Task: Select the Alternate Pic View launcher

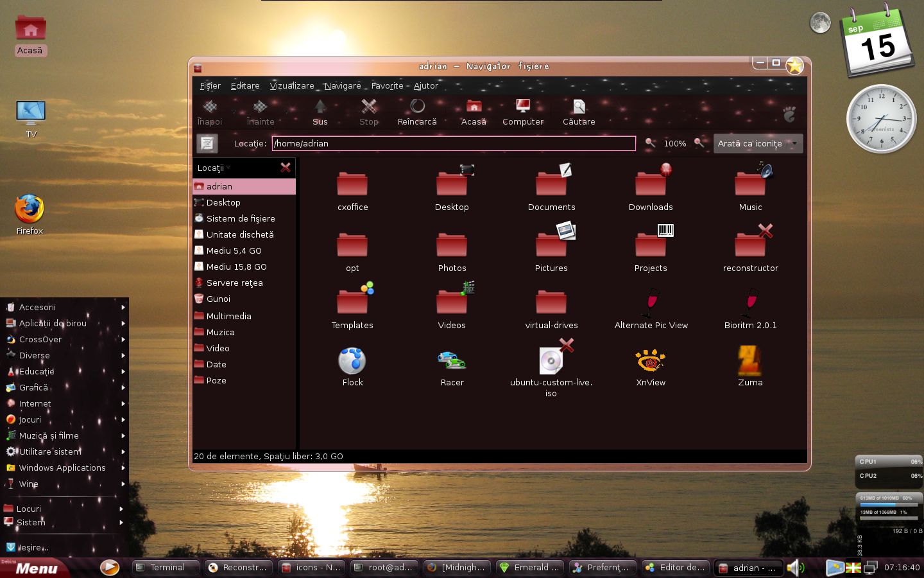Action: click(651, 302)
